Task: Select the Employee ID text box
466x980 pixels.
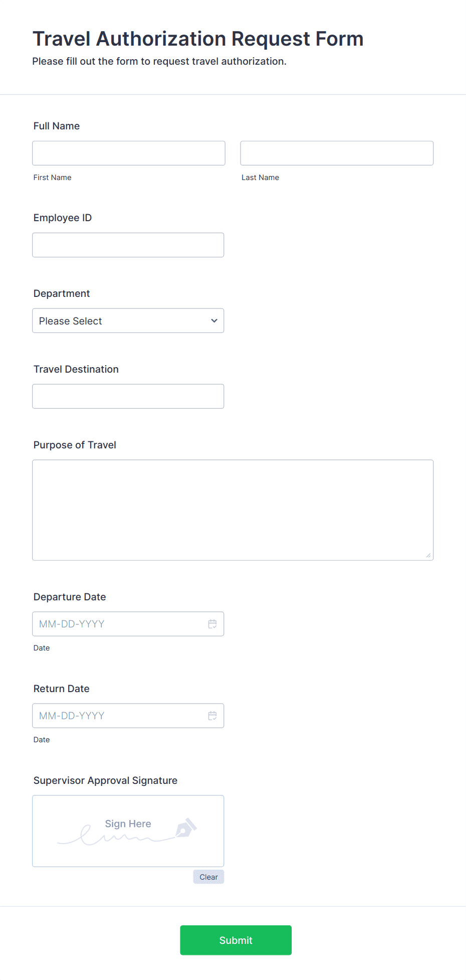Action: coord(128,245)
